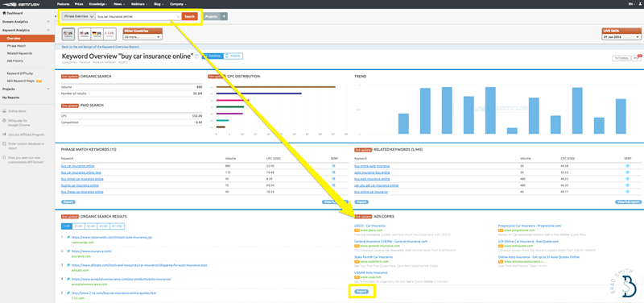Open Keyword Difficulty sidebar item
Image resolution: width=644 pixels, height=303 pixels.
click(x=19, y=73)
